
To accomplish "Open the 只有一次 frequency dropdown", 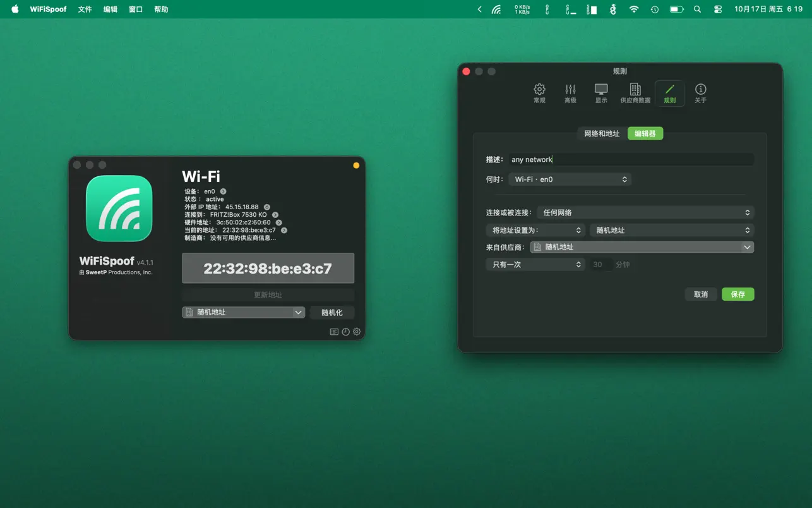I will [535, 265].
